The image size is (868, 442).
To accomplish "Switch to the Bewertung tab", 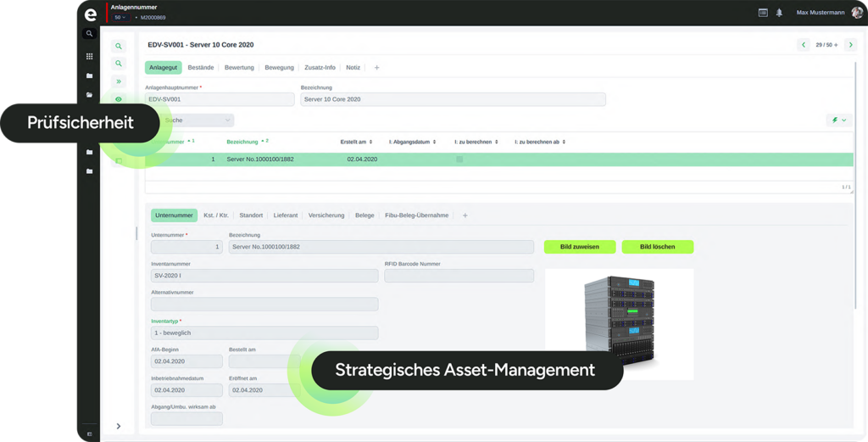I will coord(239,67).
